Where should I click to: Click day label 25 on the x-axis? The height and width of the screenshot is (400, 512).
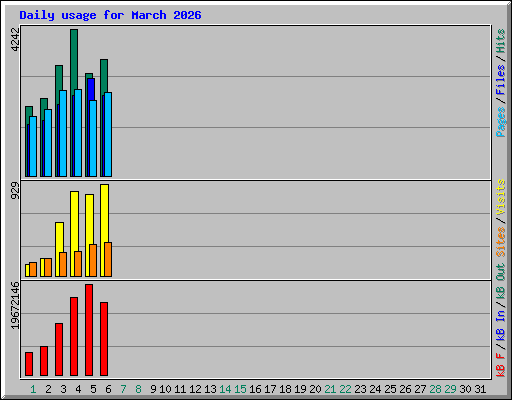pyautogui.click(x=390, y=389)
